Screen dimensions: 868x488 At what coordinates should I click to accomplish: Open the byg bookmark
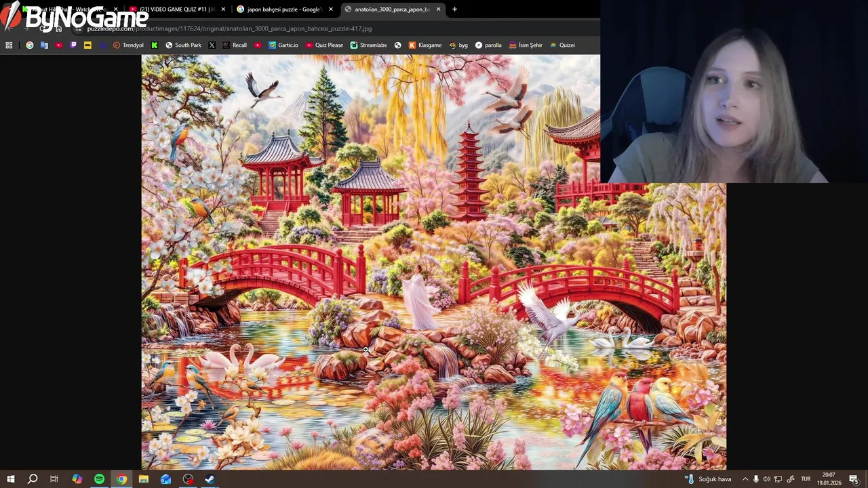(x=458, y=45)
